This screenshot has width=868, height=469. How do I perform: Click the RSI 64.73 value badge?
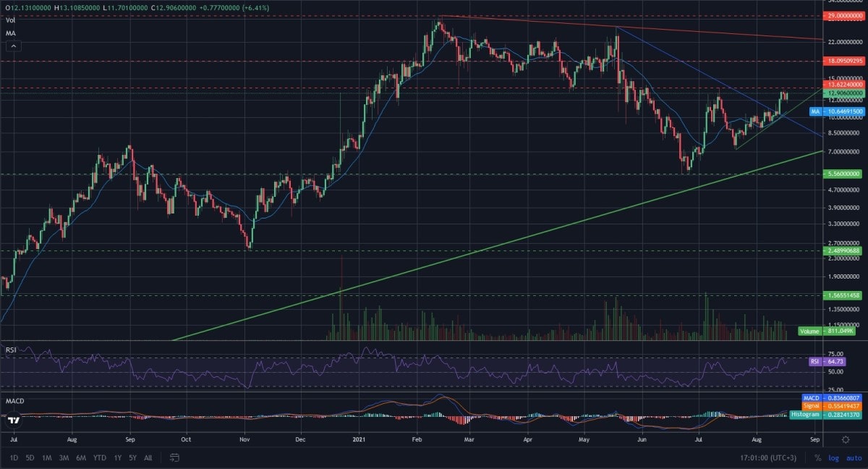click(833, 360)
